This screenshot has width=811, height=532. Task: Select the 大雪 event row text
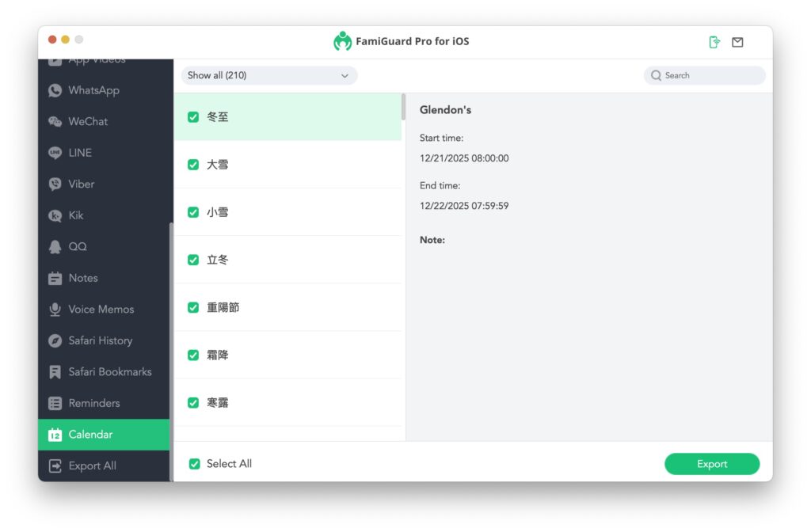tap(217, 165)
